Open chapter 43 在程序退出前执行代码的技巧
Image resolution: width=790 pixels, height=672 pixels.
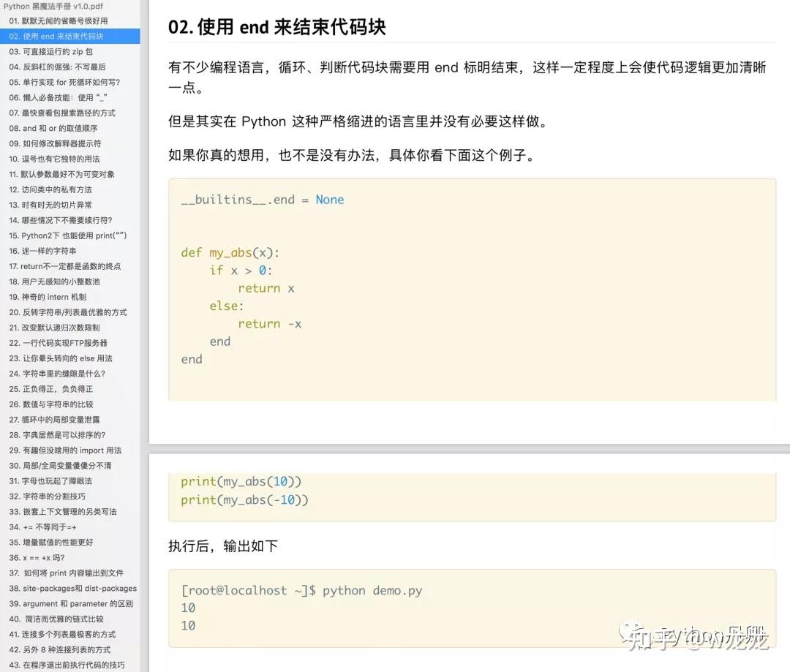[x=66, y=664]
